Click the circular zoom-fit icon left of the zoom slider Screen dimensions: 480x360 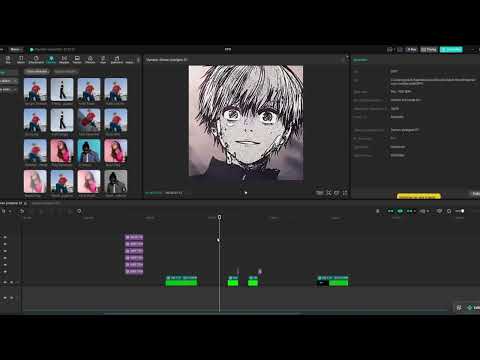point(449,211)
